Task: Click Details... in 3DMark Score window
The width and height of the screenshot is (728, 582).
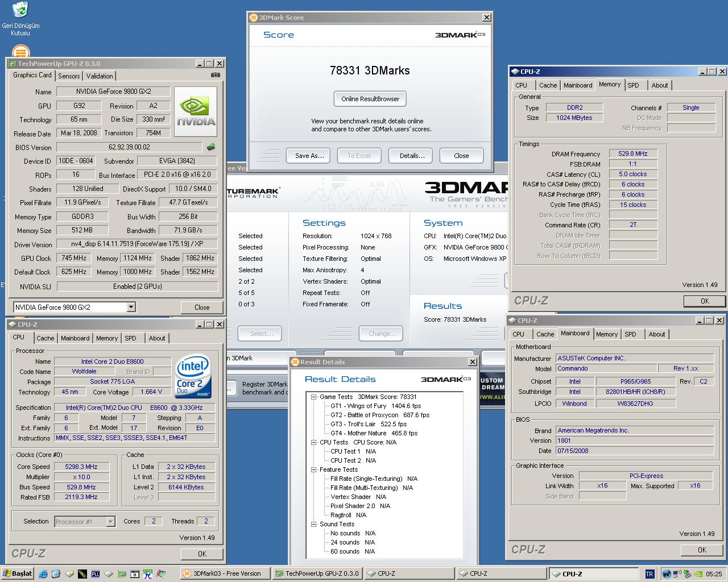Action: [x=412, y=156]
